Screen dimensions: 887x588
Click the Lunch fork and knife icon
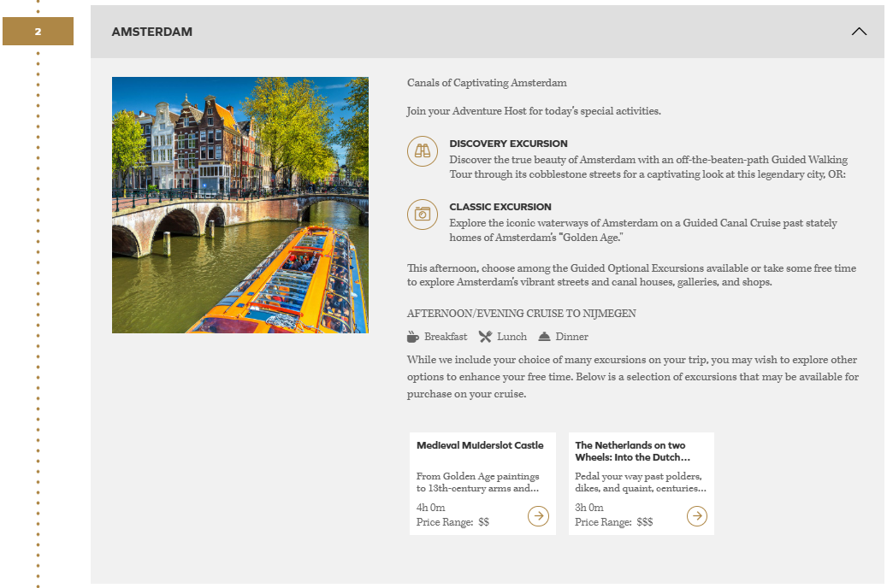tap(485, 337)
